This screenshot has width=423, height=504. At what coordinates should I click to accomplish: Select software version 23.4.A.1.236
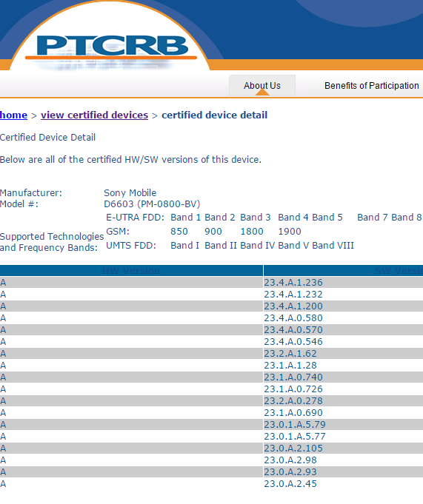coord(293,282)
